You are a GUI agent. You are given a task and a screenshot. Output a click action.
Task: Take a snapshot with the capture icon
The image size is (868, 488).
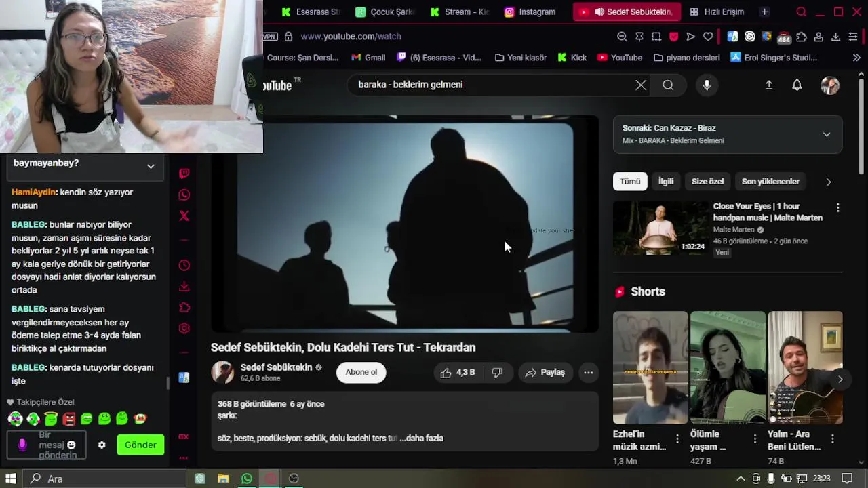pyautogui.click(x=656, y=37)
